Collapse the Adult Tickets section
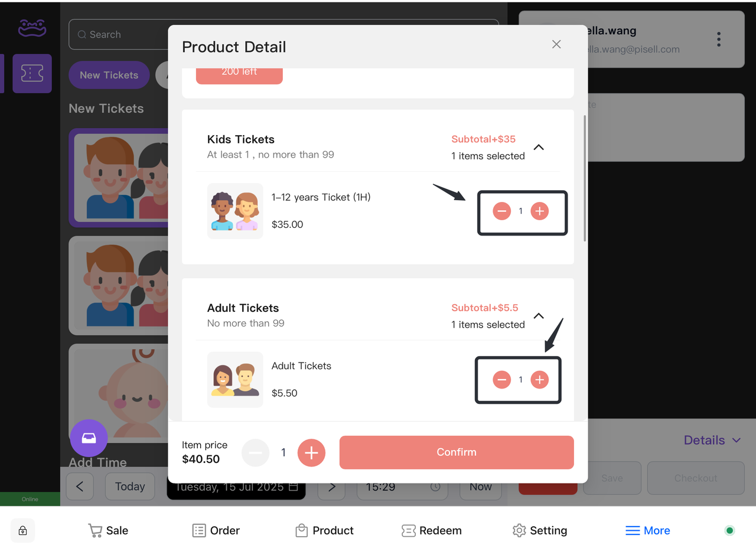Viewport: 756px width, 555px height. point(539,316)
